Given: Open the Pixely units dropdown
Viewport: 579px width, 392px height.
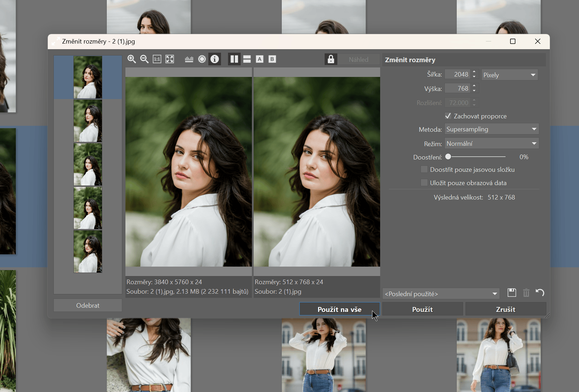Looking at the screenshot, I should click(x=509, y=75).
